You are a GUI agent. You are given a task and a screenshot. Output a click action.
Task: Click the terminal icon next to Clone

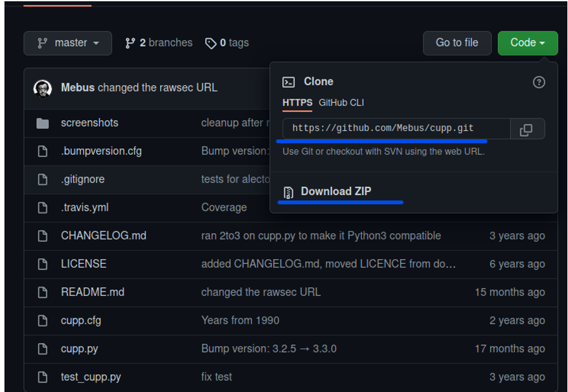coord(288,82)
